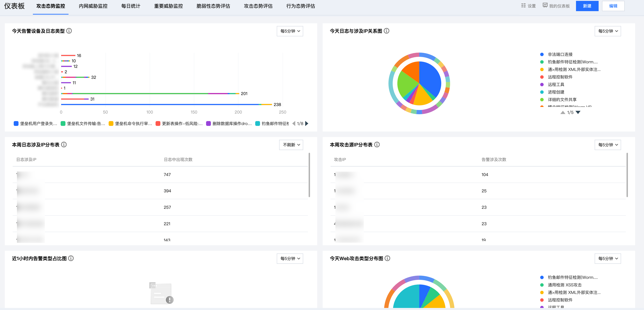Click info icon beside 今天告警设备及日志类型
The width and height of the screenshot is (644, 310).
pyautogui.click(x=69, y=31)
